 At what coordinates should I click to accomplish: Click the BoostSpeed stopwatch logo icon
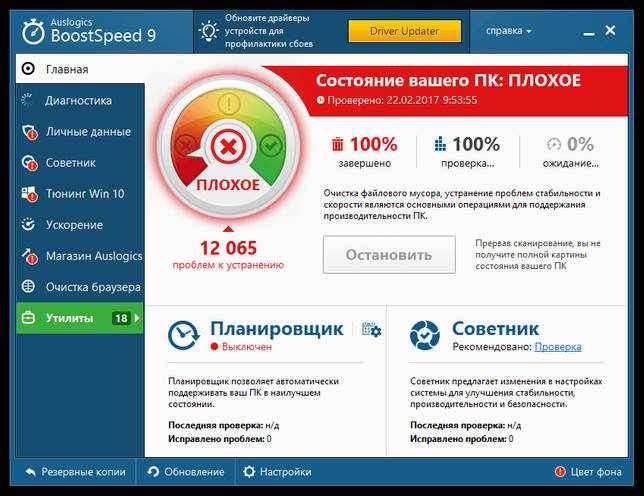(x=33, y=31)
